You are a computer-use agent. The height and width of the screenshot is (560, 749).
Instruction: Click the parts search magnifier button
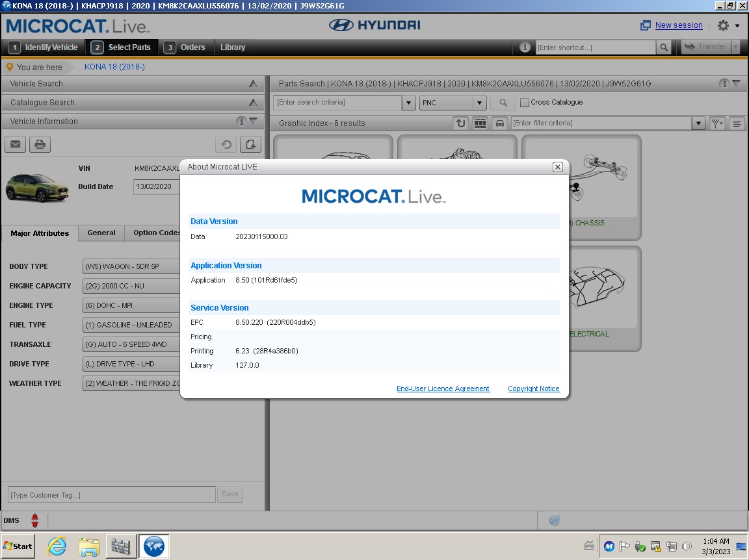tap(503, 103)
